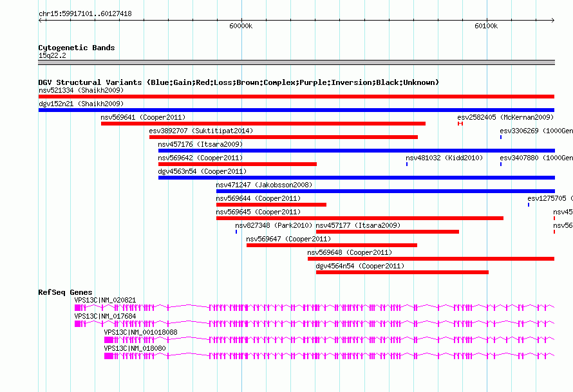Click the red nsv569644 loss bar
The image size is (573, 392).
271,205
